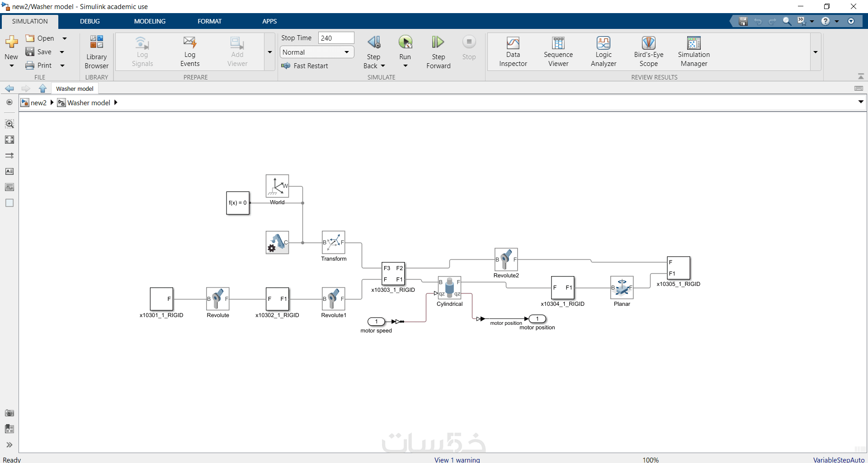Click the quick access Save icon
Viewport: 868px width, 463px height.
click(x=743, y=21)
